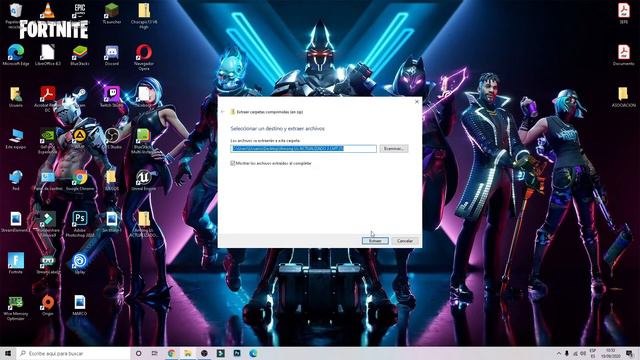Select the Wondershare Filmora9 desktop icon
Screen dimensions: 640x360
[x=48, y=224]
